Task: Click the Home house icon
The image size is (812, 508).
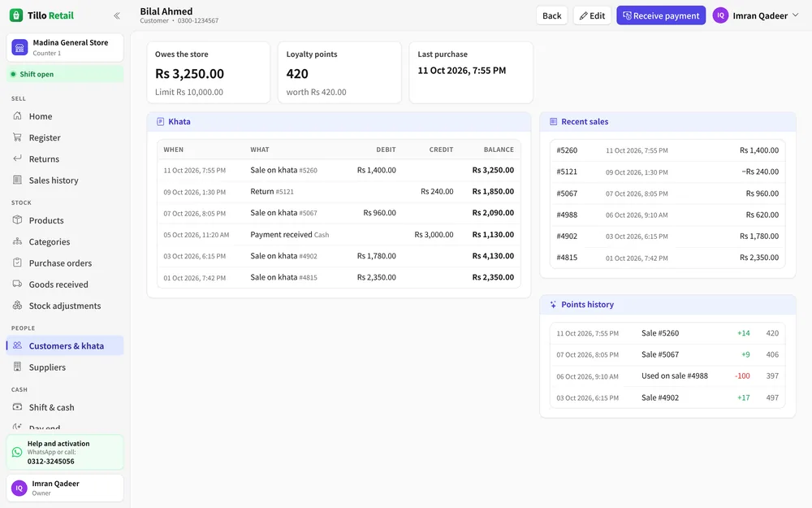Action: (x=18, y=115)
